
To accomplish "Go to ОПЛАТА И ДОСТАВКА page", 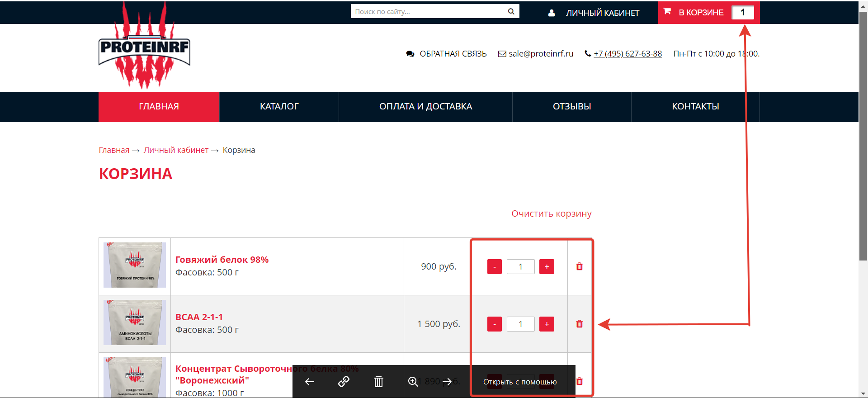I will point(425,107).
